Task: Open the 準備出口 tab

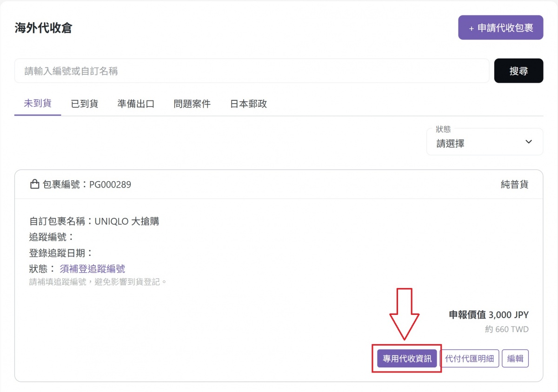Action: click(x=136, y=104)
